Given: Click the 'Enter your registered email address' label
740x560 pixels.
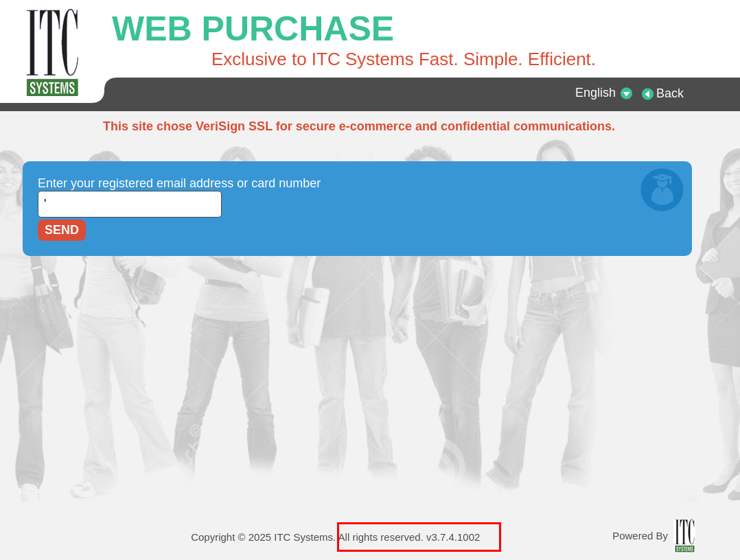Looking at the screenshot, I should [x=179, y=183].
